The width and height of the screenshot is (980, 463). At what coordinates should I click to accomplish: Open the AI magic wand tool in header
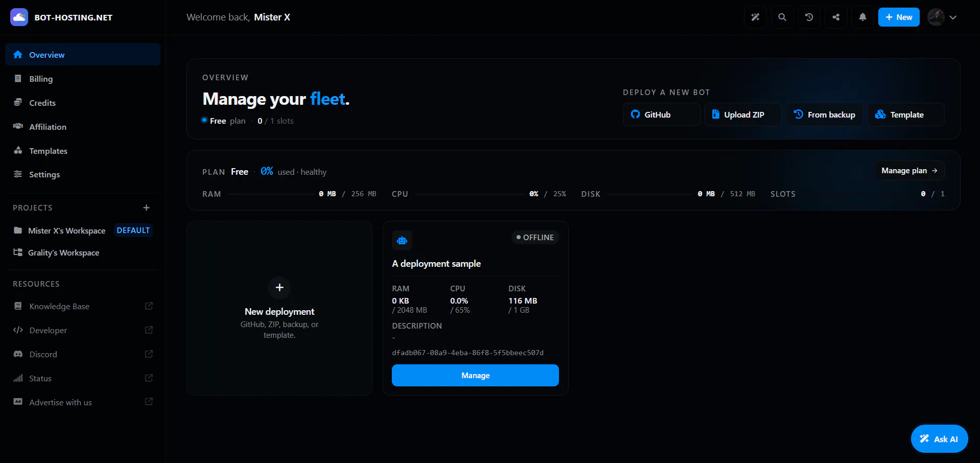[755, 17]
